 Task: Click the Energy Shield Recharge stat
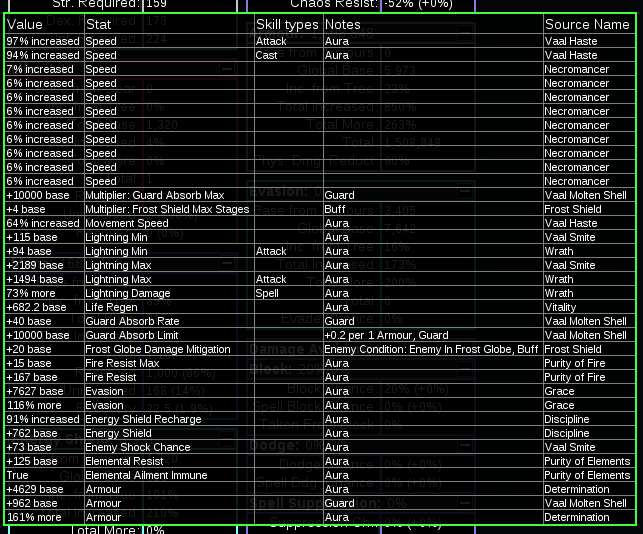point(143,419)
